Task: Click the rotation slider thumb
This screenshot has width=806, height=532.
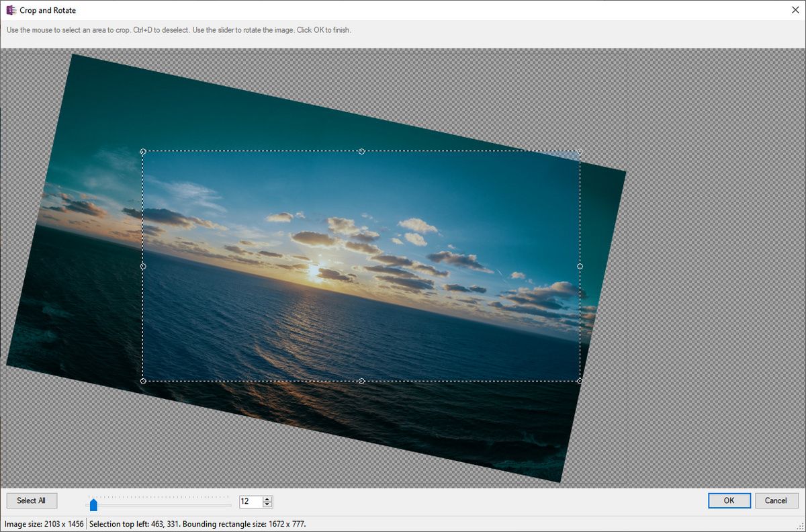Action: [x=93, y=504]
